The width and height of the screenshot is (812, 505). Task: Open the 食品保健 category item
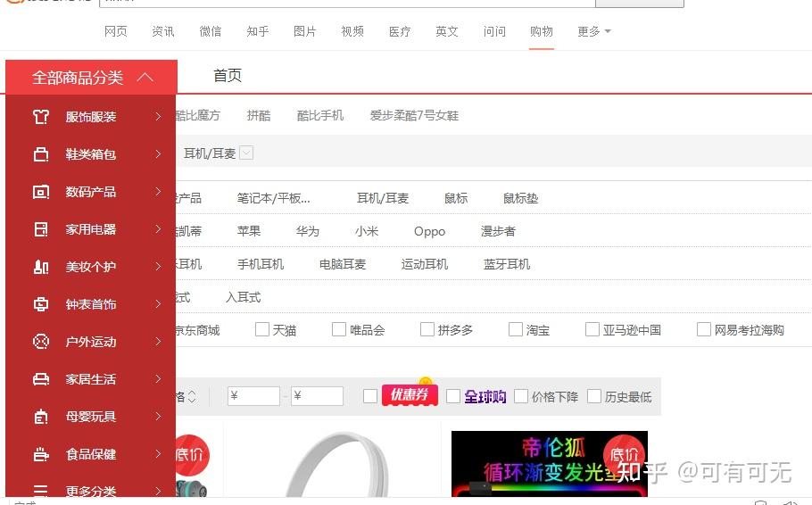click(x=91, y=454)
